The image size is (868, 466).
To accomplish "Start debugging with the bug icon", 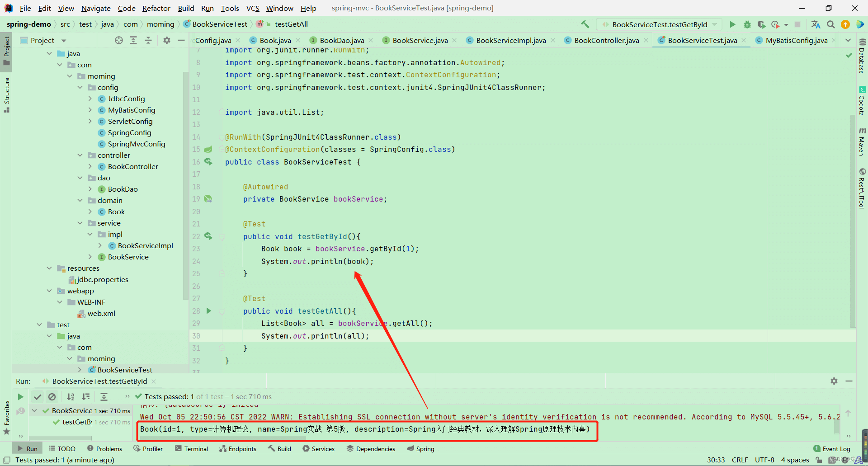I will (747, 24).
